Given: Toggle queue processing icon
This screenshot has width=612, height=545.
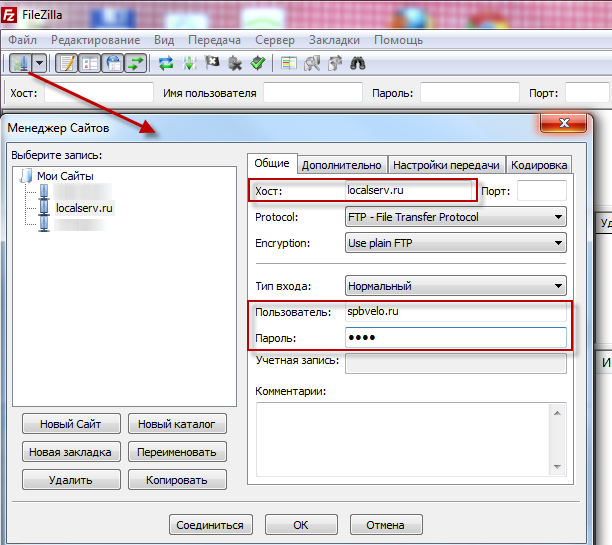Looking at the screenshot, I should 189,63.
